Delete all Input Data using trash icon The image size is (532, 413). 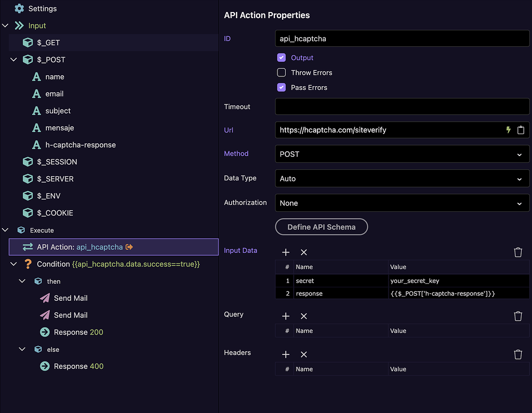tap(518, 252)
